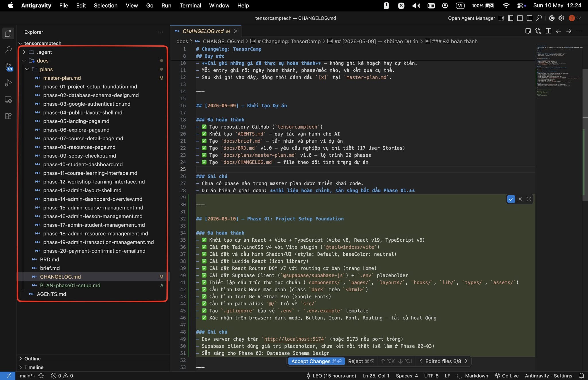Close the CHANGELOG.md editor tab

[235, 31]
